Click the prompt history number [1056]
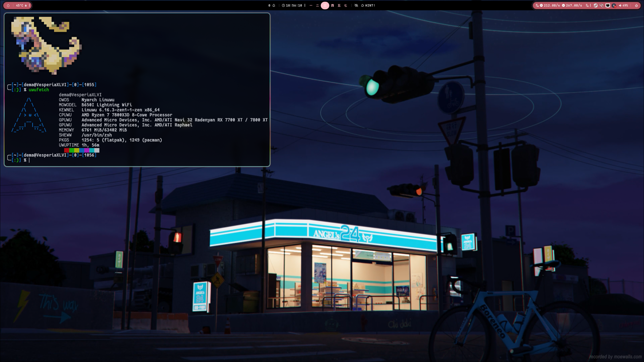The width and height of the screenshot is (644, 362). pyautogui.click(x=89, y=155)
